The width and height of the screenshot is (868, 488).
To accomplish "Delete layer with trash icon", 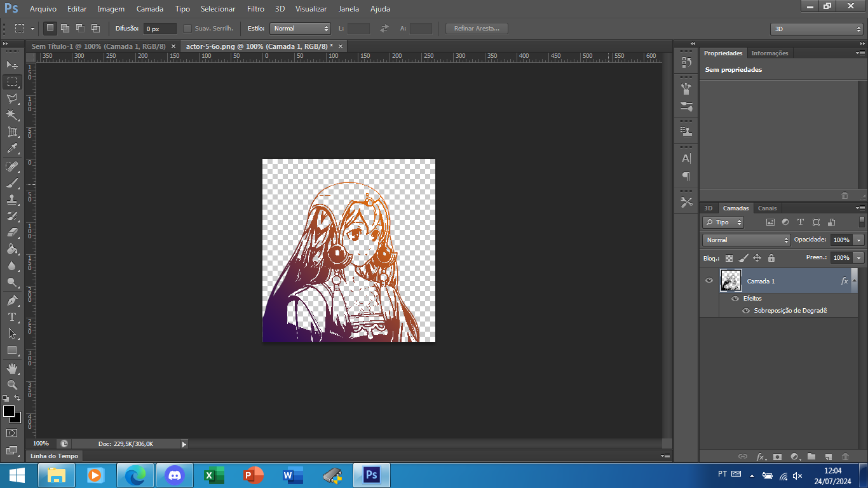I will click(845, 456).
